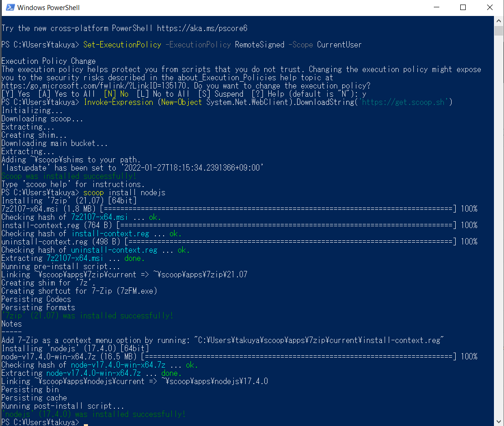This screenshot has height=426, width=504.
Task: Click "Creating shim for '7z'" line
Action: 48,283
